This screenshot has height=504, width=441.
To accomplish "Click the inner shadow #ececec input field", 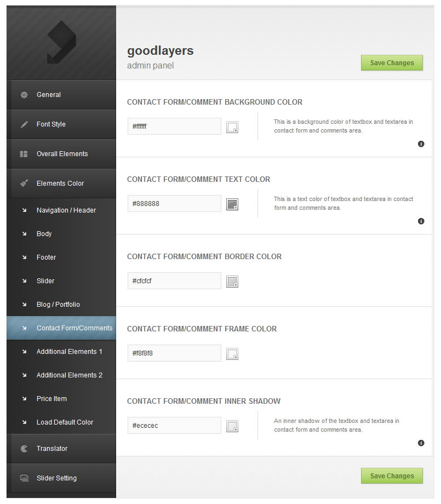I will pos(174,425).
